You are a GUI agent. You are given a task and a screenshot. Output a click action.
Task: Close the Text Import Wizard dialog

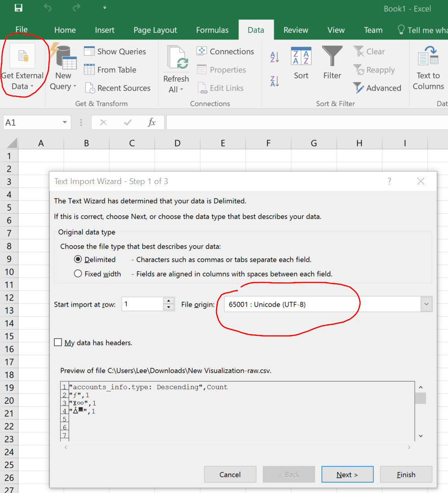tap(421, 181)
